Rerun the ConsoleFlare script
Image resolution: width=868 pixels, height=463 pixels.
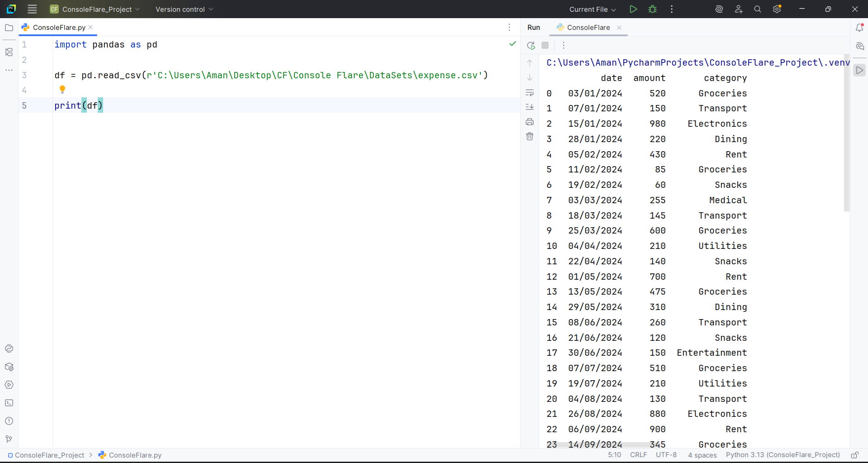(x=531, y=45)
